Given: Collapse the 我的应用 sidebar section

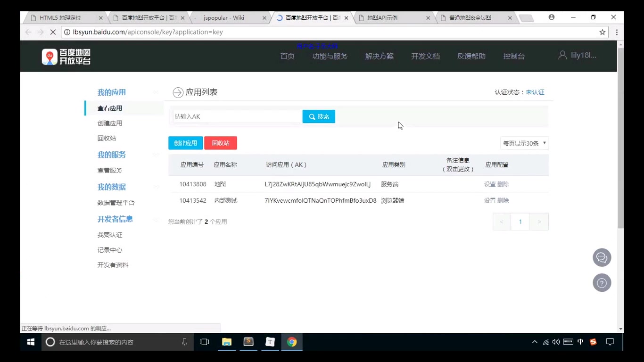Looking at the screenshot, I should [156, 92].
